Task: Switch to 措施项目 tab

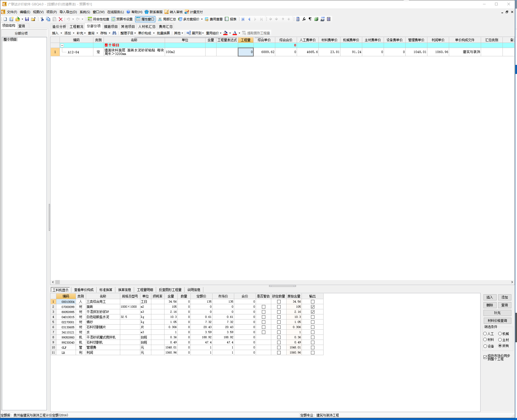Action: click(x=111, y=27)
